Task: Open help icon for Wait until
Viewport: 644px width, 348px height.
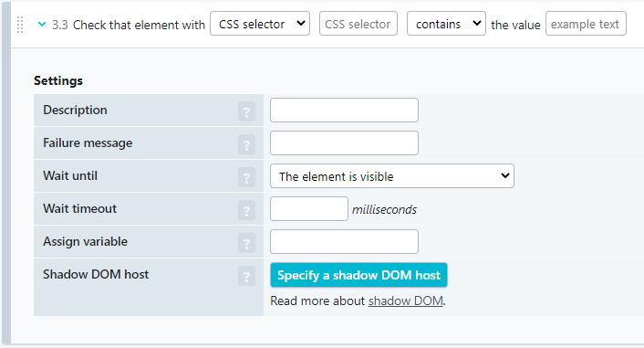Action: click(x=246, y=177)
